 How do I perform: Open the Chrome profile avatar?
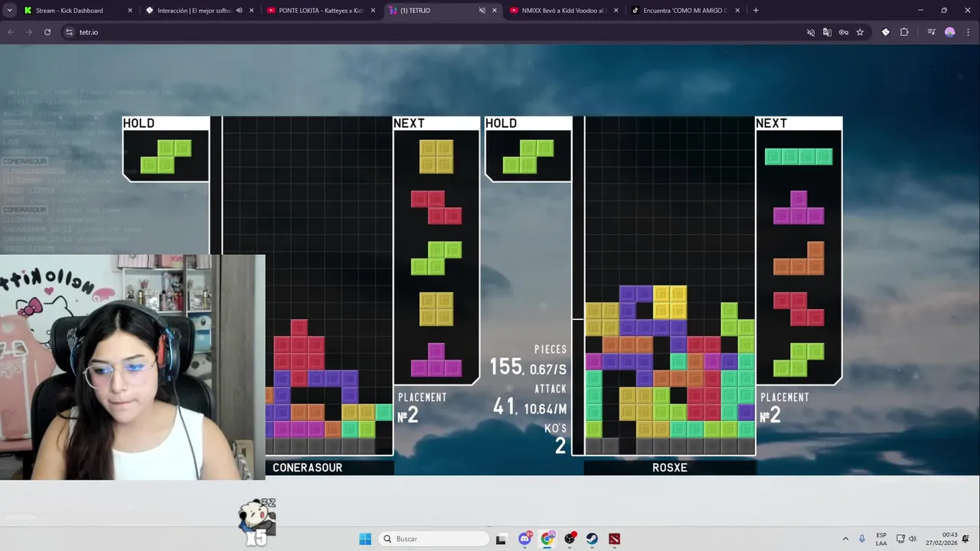coord(950,32)
